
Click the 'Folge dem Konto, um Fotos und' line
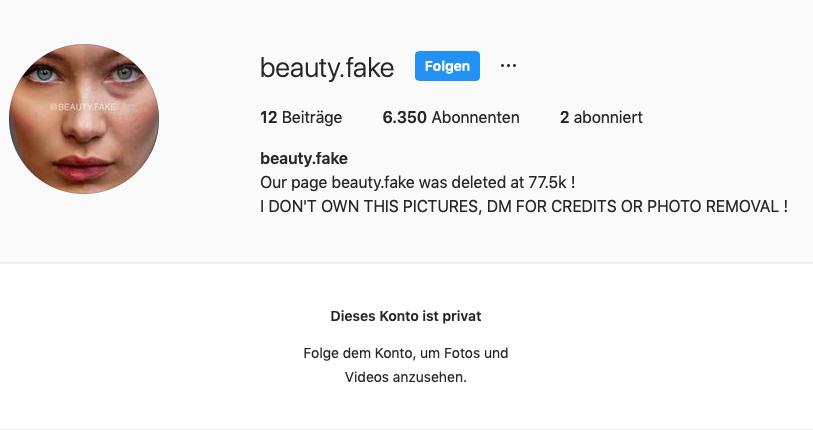(406, 353)
